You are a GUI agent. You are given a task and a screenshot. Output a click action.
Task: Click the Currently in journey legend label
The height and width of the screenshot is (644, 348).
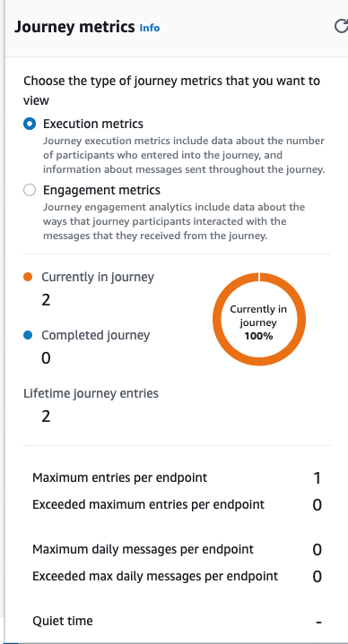pos(98,277)
